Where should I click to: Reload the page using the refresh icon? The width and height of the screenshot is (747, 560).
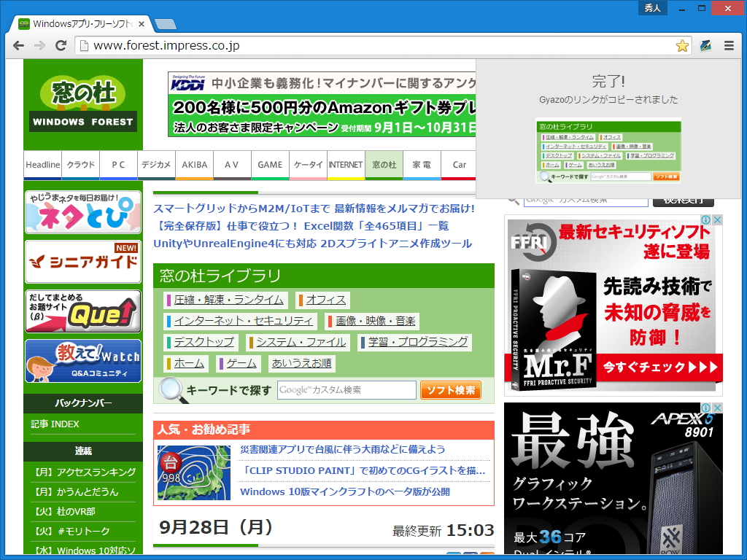[x=61, y=45]
